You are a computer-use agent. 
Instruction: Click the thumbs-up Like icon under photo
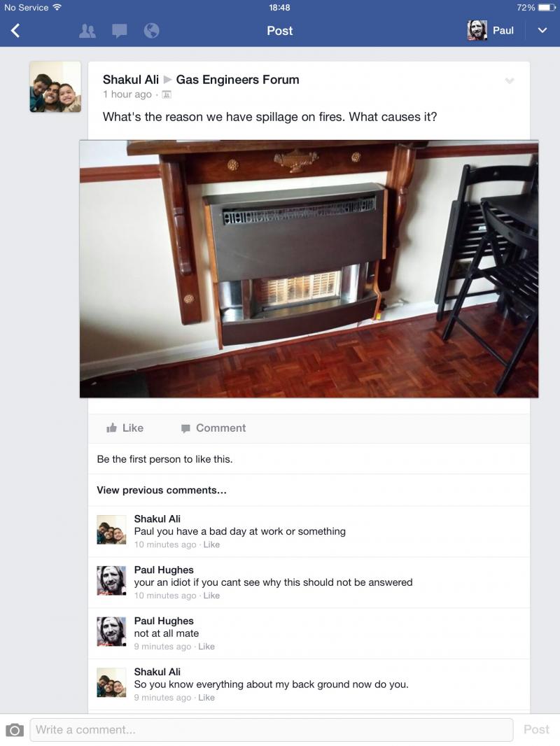[x=112, y=428]
